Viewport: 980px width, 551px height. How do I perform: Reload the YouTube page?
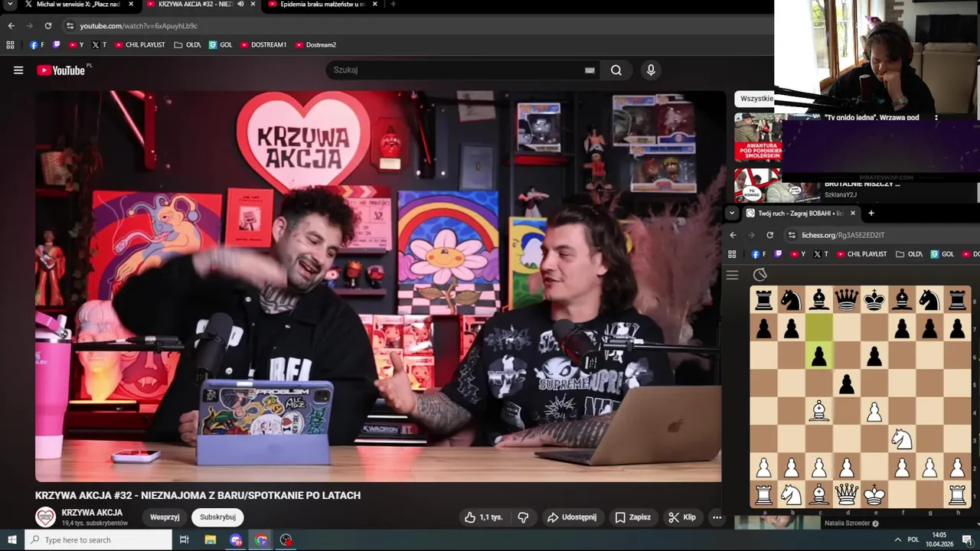47,25
